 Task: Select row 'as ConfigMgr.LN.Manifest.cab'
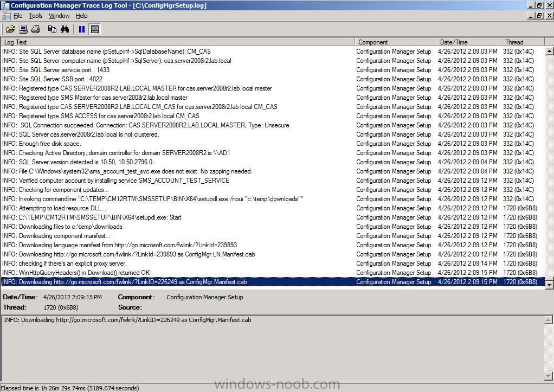click(273, 254)
